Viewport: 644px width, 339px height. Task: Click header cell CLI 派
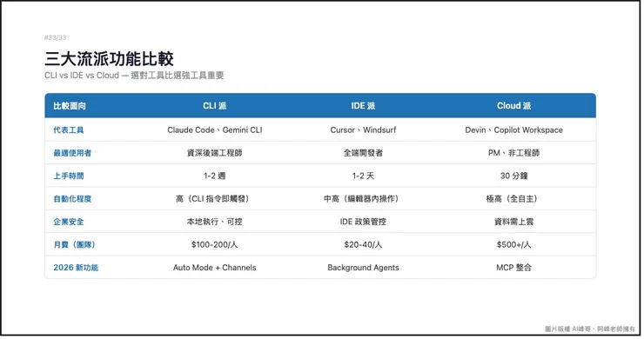click(x=214, y=106)
